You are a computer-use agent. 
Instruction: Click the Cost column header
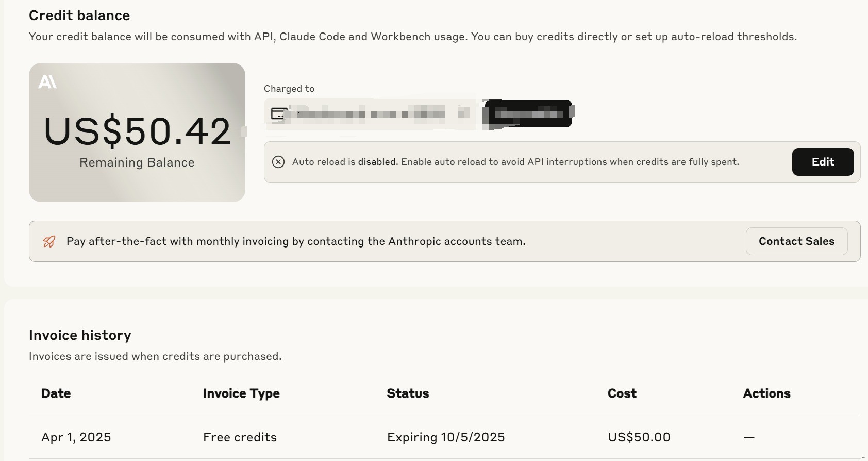pos(622,393)
